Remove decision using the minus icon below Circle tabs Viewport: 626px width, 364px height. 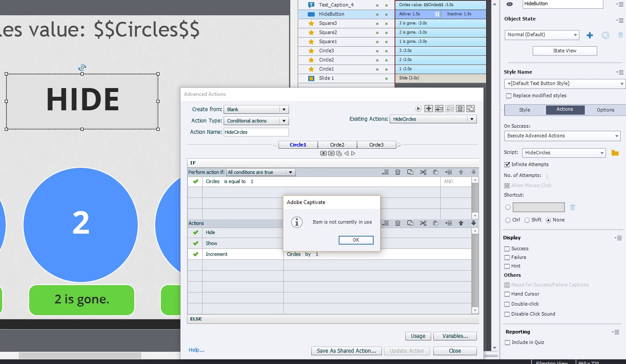(x=331, y=153)
